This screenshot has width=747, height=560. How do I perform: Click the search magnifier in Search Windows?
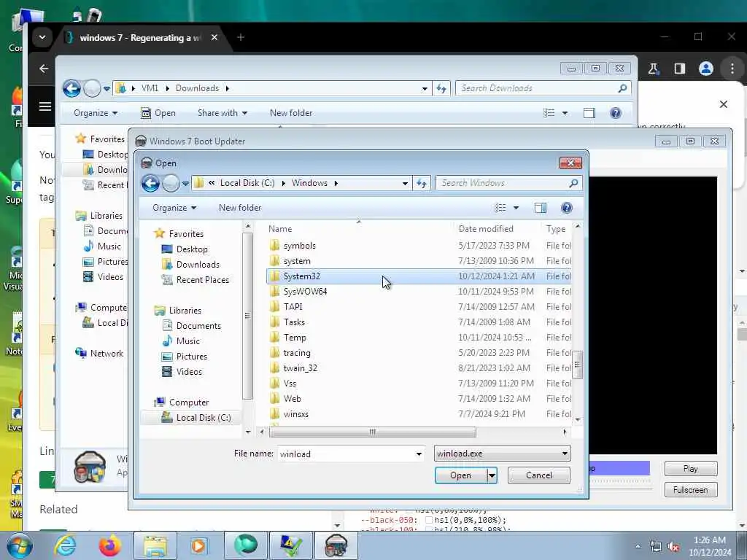click(x=573, y=183)
